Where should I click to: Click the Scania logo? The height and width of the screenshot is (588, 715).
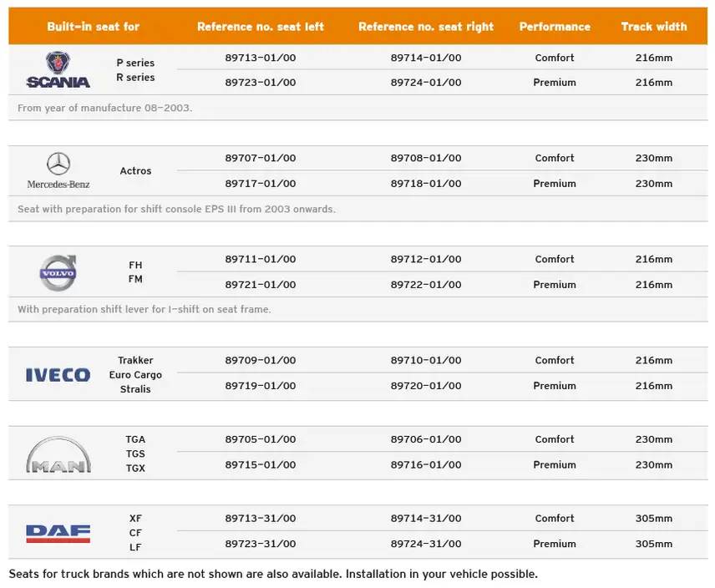tap(58, 69)
